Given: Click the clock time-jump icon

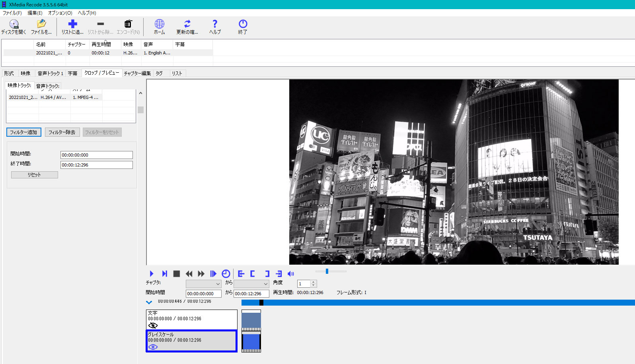Looking at the screenshot, I should pyautogui.click(x=226, y=273).
